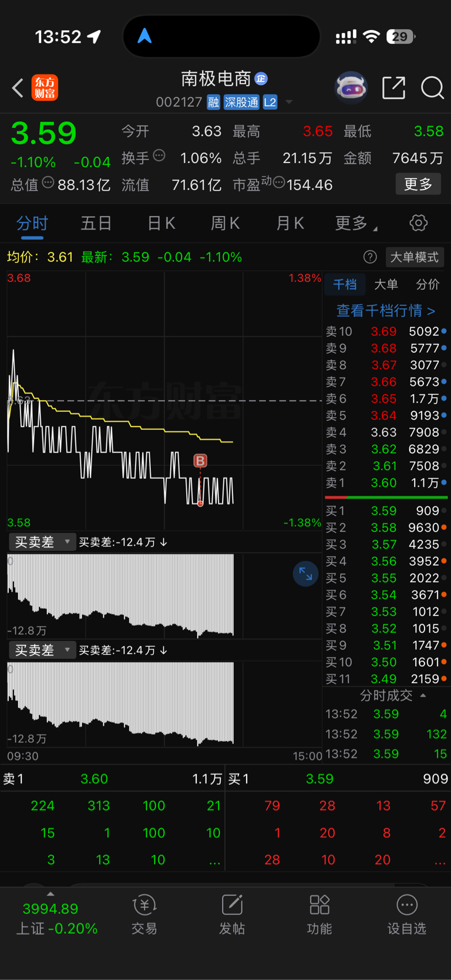Expand 上证 index bar arrow
This screenshot has height=980, width=451.
click(x=51, y=894)
